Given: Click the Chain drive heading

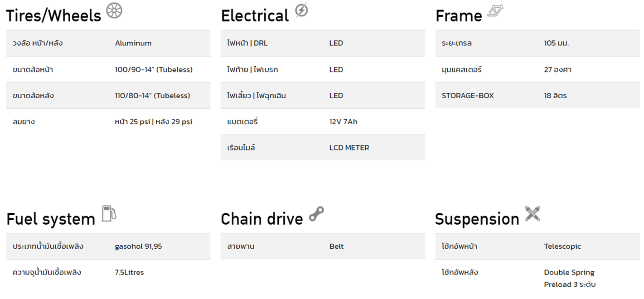Looking at the screenshot, I should [x=262, y=219].
